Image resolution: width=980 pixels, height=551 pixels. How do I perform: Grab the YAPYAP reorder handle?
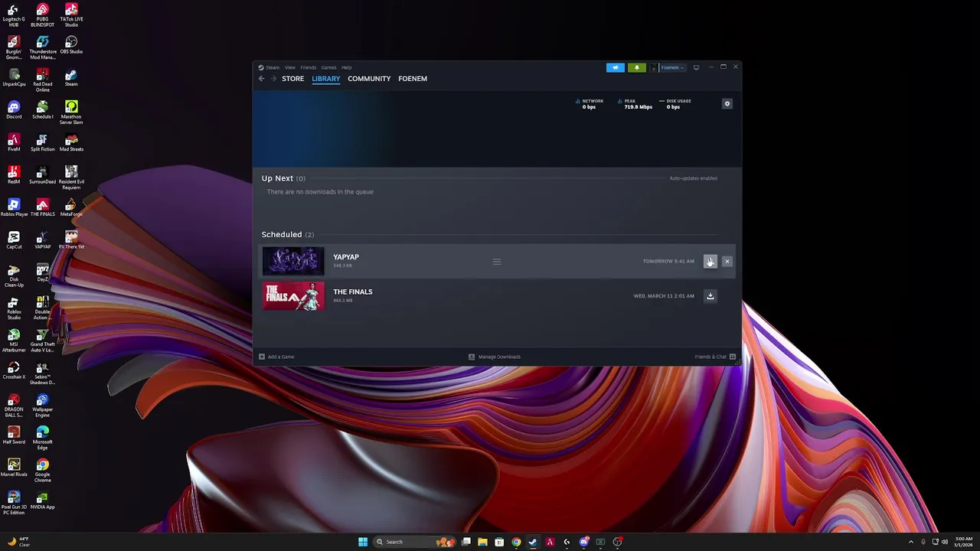[497, 262]
